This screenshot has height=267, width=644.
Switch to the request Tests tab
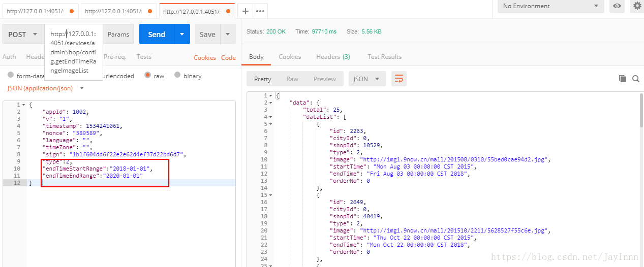(144, 57)
